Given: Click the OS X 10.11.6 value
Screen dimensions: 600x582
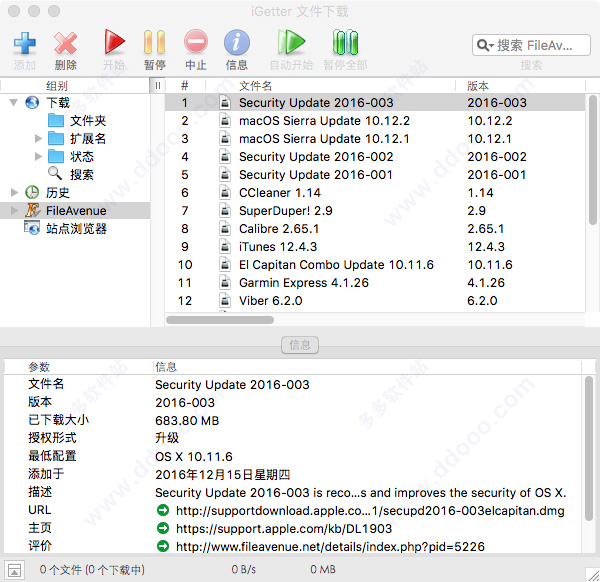Looking at the screenshot, I should pos(194,456).
